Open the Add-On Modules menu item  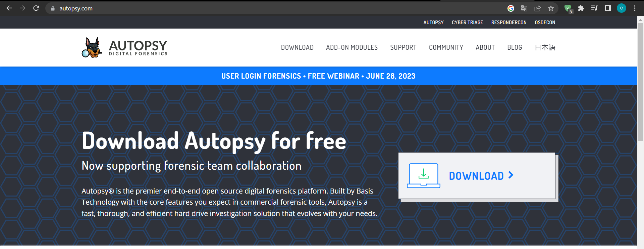point(352,48)
